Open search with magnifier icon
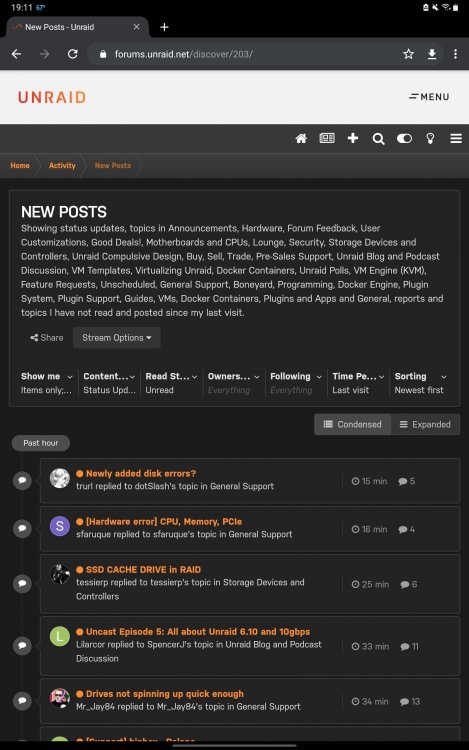The width and height of the screenshot is (469, 750). click(378, 139)
